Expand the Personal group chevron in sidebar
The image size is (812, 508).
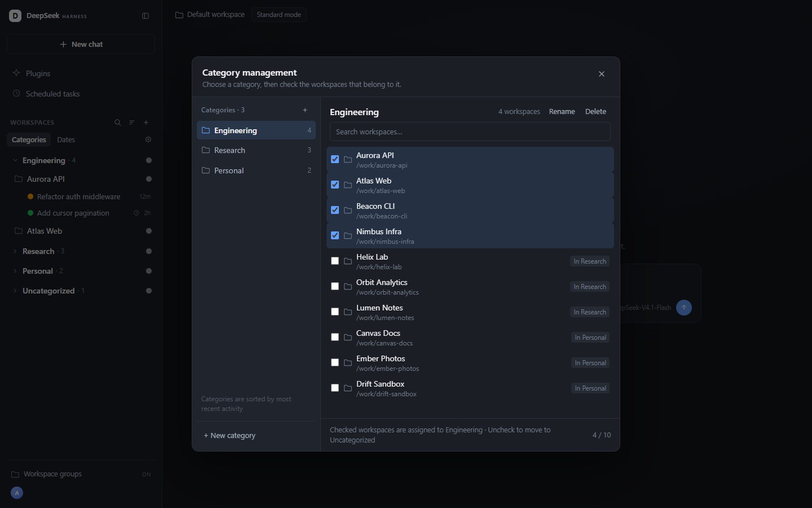click(x=15, y=271)
